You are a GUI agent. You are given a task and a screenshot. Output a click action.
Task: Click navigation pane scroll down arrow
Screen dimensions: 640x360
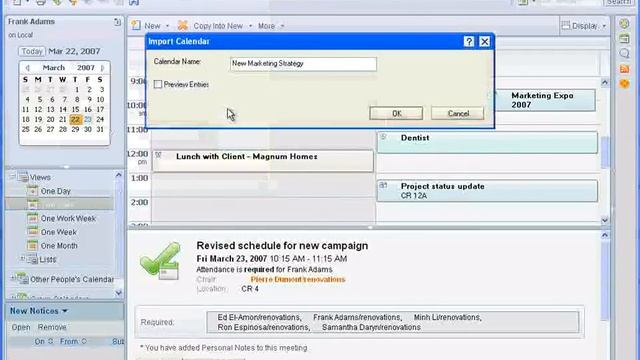click(118, 293)
